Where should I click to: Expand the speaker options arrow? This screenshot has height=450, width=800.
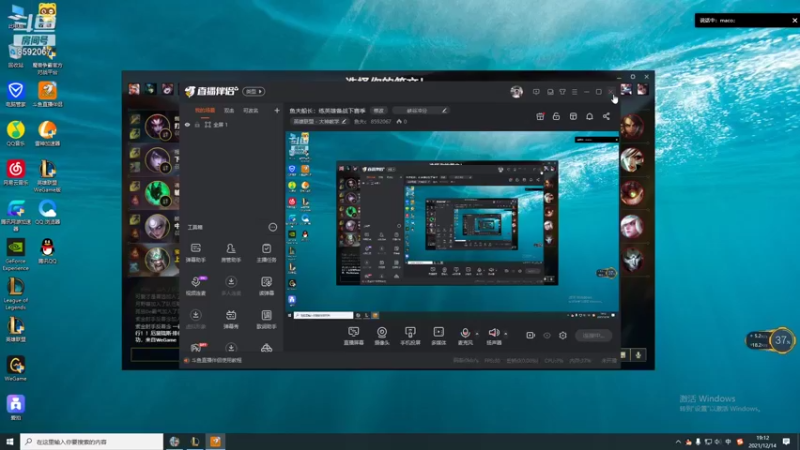click(506, 334)
